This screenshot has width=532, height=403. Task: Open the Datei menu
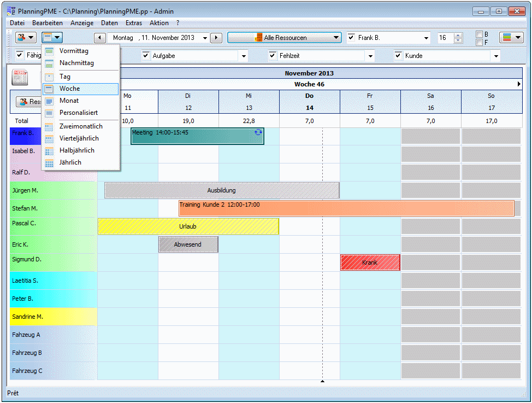pyautogui.click(x=17, y=23)
